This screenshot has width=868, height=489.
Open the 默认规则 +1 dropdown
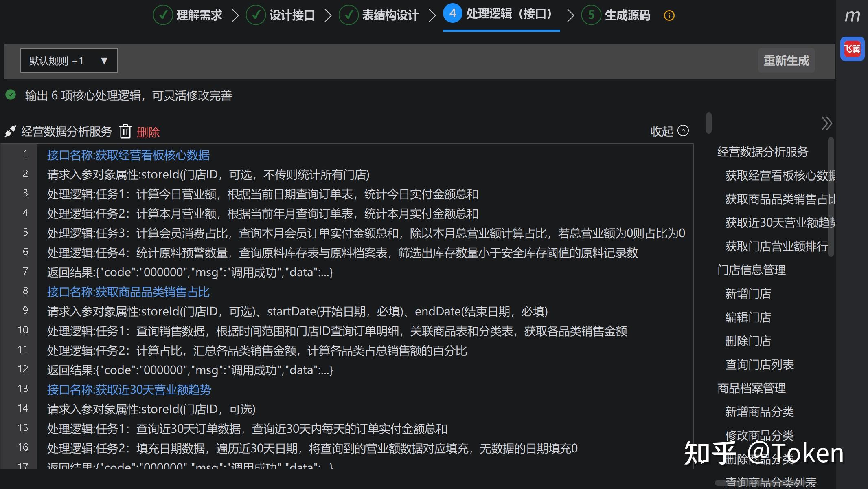coord(69,60)
